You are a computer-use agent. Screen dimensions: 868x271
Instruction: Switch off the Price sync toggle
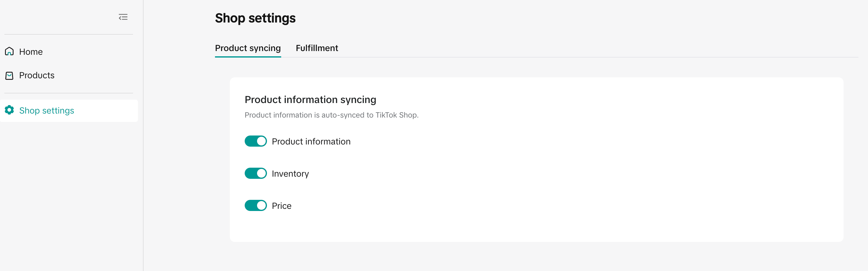[256, 206]
